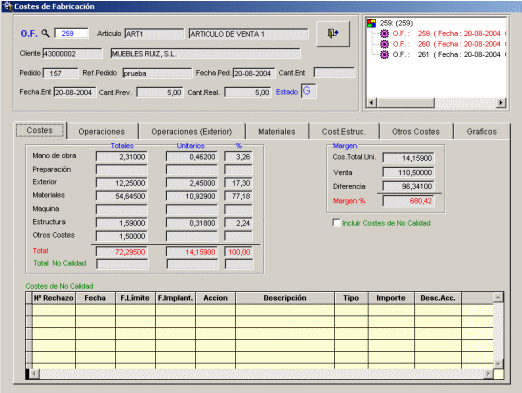Click the MUEBLES RUIZ, S.L. field
Viewport: 522px width, 393px height.
[205, 53]
